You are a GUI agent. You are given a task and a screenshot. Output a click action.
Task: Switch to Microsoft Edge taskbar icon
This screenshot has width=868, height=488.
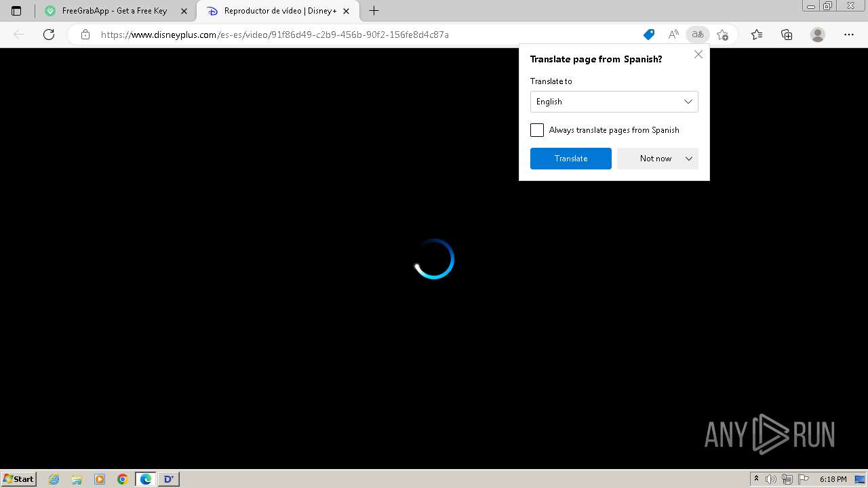click(146, 479)
